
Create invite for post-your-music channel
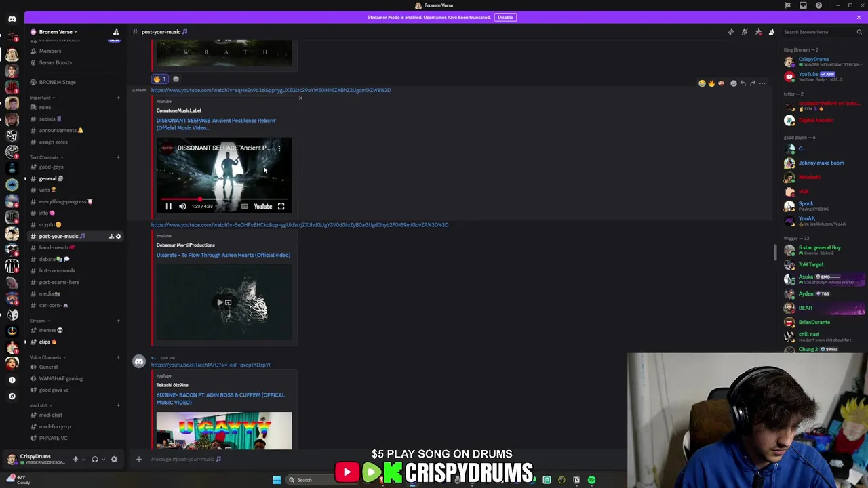[111, 237]
